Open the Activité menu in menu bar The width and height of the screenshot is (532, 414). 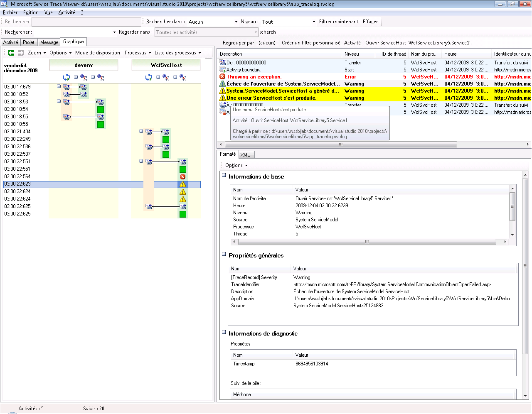(67, 12)
